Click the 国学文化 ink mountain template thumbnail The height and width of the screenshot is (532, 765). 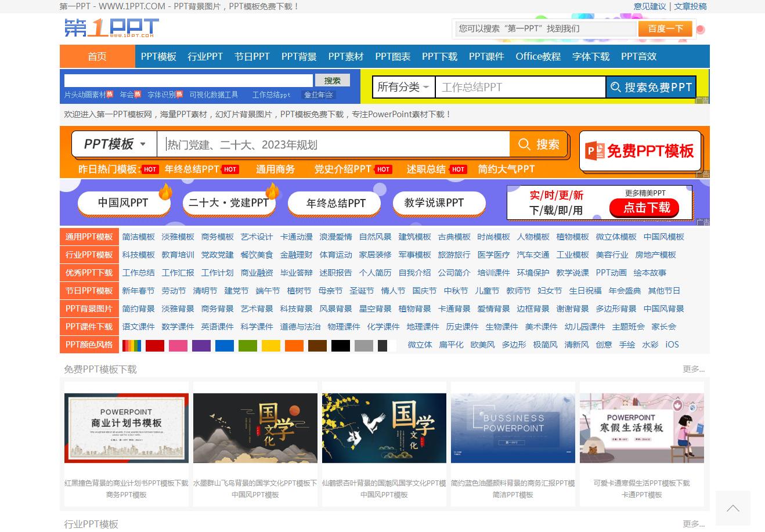pyautogui.click(x=255, y=428)
